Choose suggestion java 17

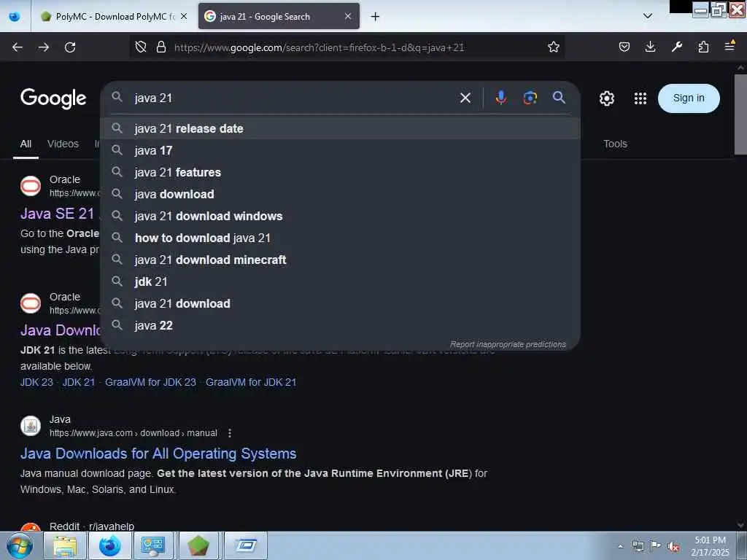click(341, 150)
